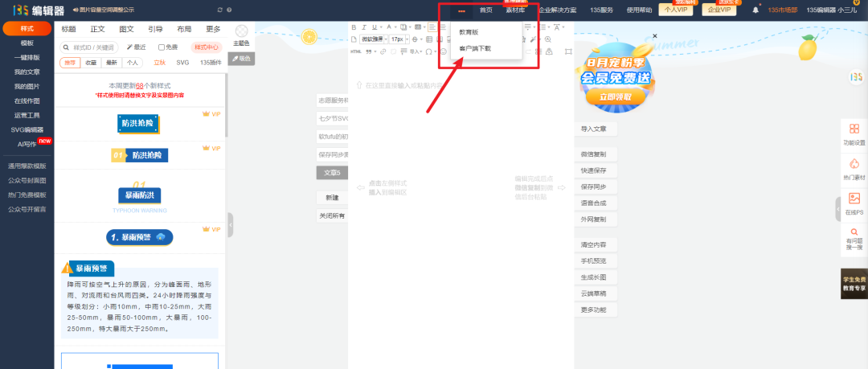This screenshot has height=369, width=868.
Task: Open the emoji smiley icon
Action: [444, 51]
